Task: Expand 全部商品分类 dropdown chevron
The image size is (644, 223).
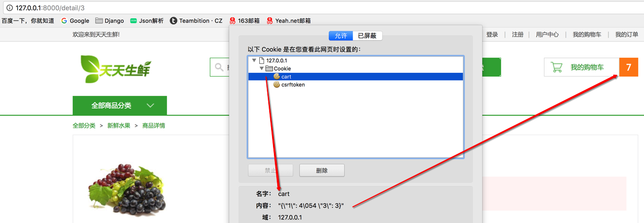Action: pyautogui.click(x=150, y=105)
